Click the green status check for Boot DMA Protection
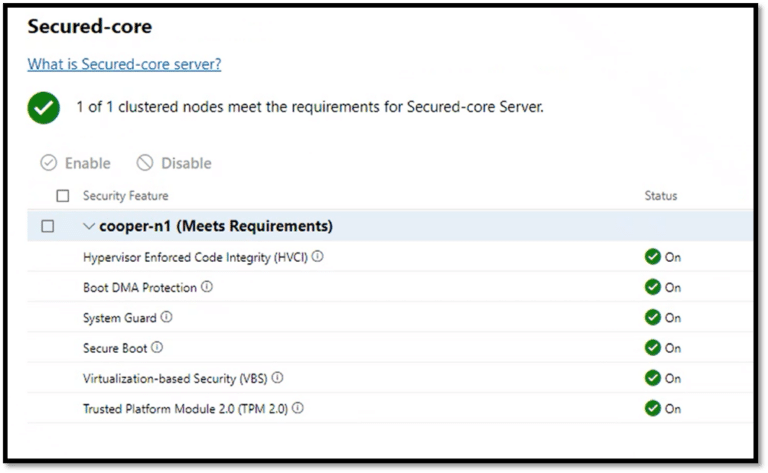 (652, 287)
